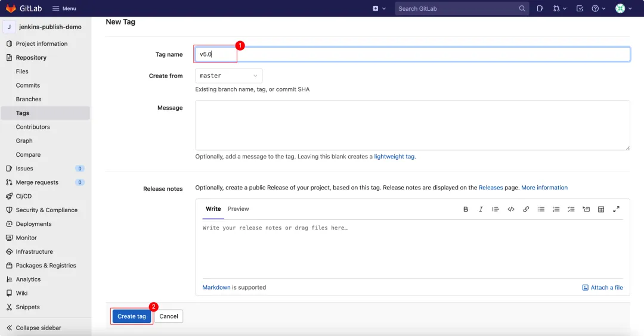The image size is (644, 336).
Task: Click the Infrastructure sidebar icon
Action: point(9,251)
